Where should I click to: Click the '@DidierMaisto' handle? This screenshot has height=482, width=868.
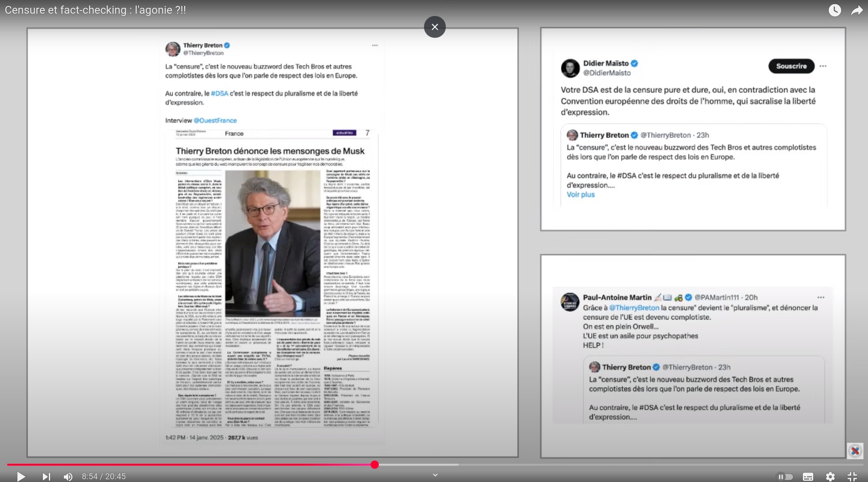point(607,73)
